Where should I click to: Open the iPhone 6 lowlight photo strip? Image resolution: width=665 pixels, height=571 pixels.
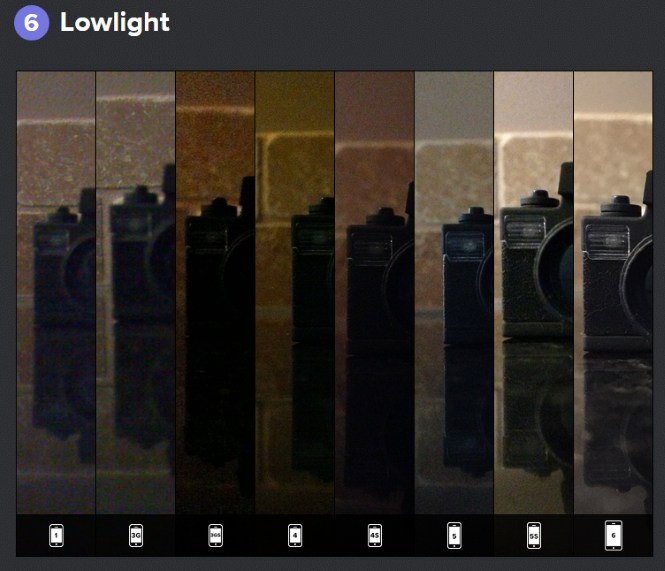(613, 292)
